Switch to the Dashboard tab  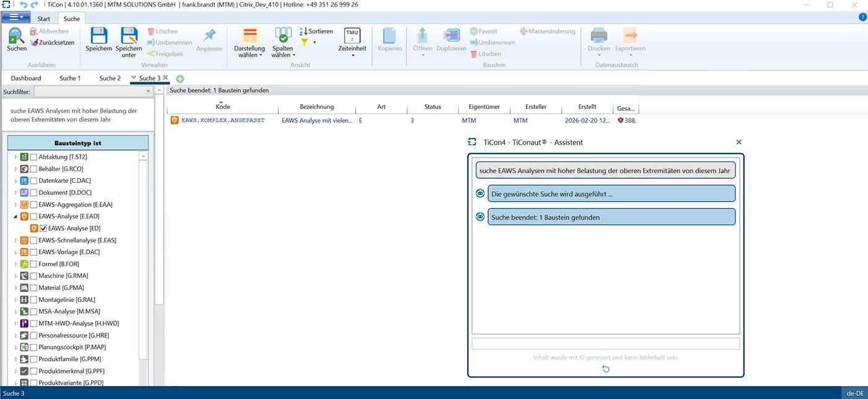click(26, 79)
